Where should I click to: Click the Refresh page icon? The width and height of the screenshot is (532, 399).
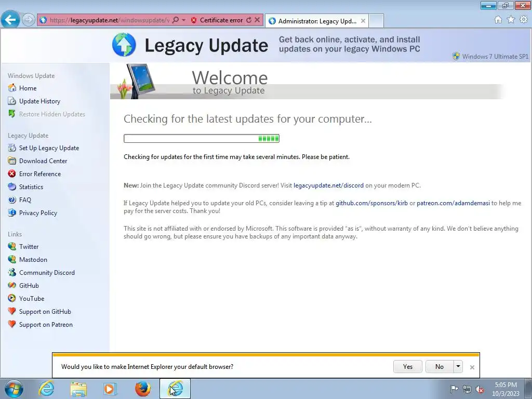coord(249,20)
